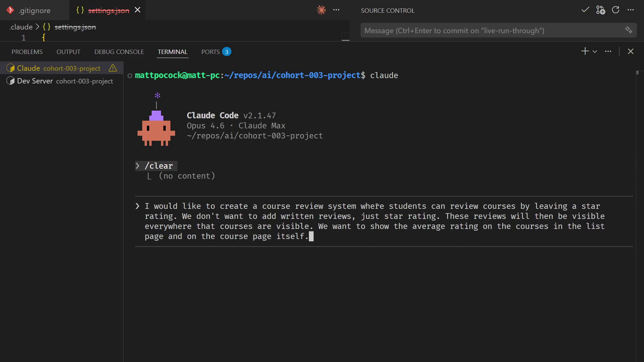
Task: Close the bottom panel
Action: [x=631, y=51]
